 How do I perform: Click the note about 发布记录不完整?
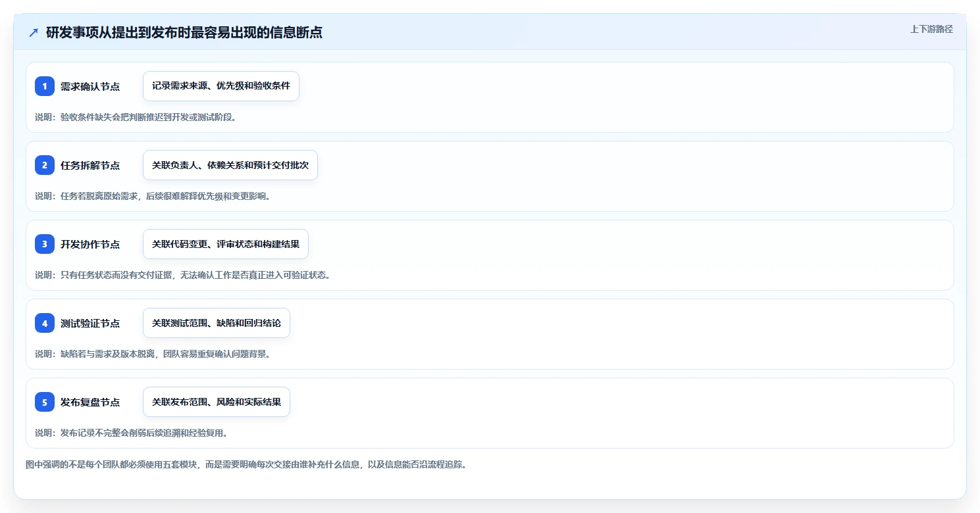[132, 433]
